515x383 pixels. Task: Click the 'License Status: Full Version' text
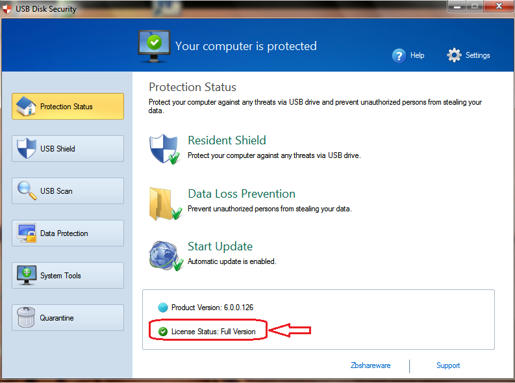tap(213, 331)
